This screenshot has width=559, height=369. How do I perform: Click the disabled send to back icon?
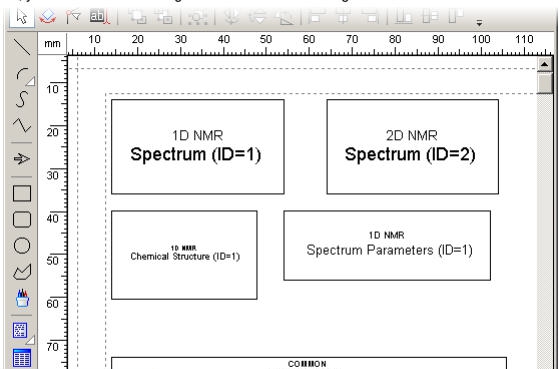(163, 17)
